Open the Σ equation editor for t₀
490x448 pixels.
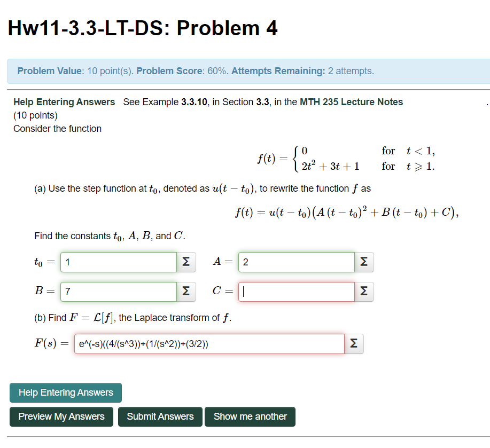click(x=185, y=262)
